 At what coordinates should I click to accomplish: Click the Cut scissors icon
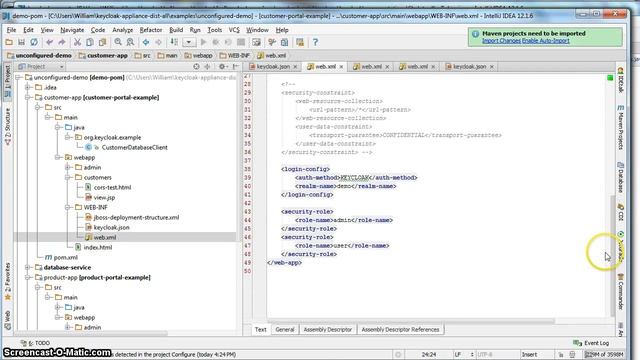[x=77, y=42]
